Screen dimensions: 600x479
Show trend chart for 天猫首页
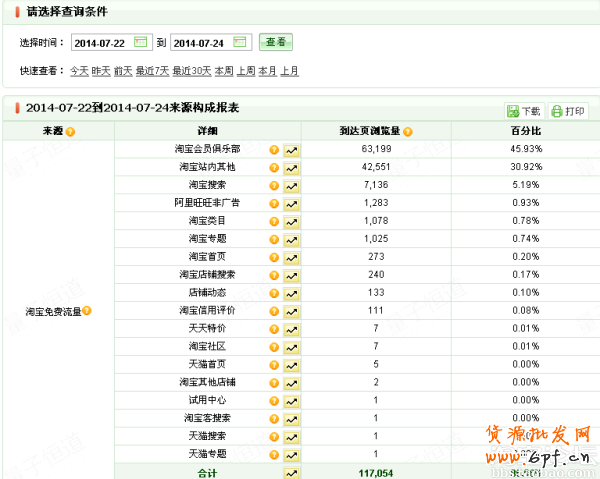click(x=292, y=365)
